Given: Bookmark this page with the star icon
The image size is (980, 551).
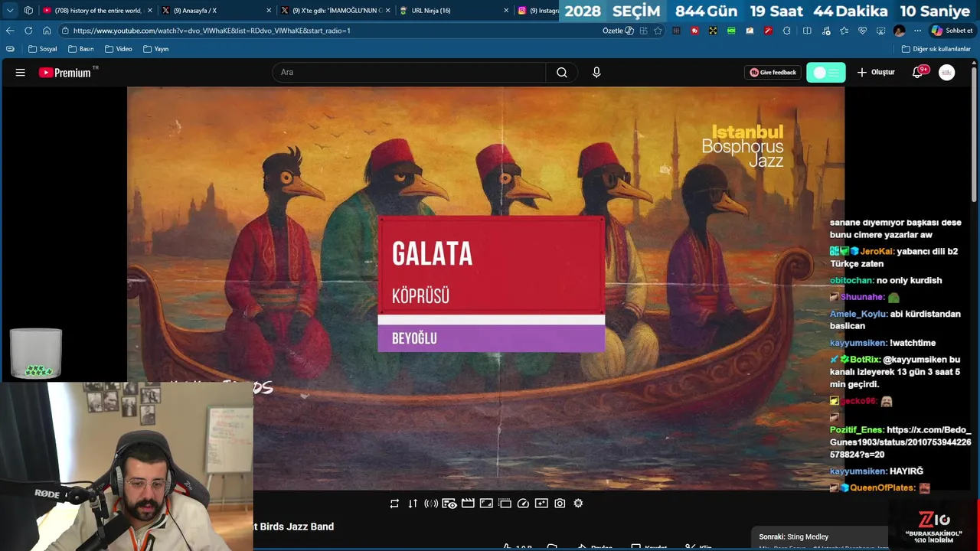Looking at the screenshot, I should pos(658,31).
